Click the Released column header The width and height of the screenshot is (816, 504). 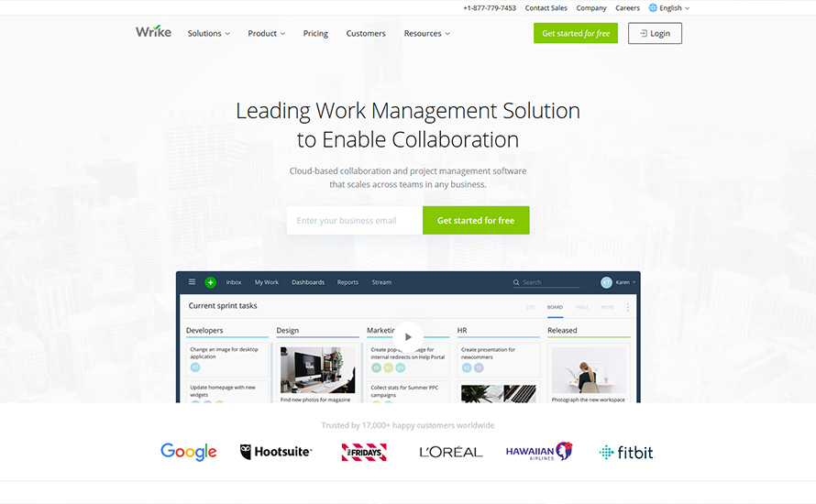click(562, 330)
